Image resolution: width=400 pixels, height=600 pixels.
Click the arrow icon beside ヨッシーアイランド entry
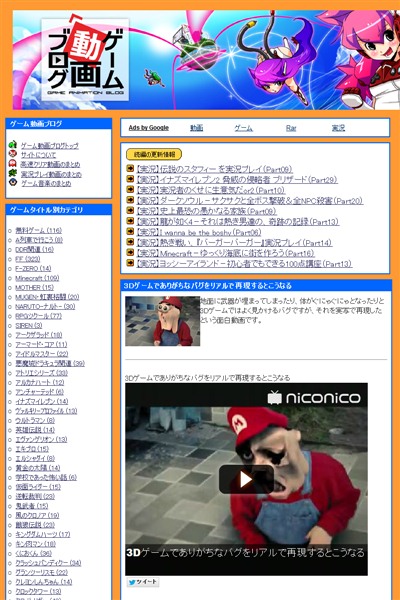pos(130,263)
